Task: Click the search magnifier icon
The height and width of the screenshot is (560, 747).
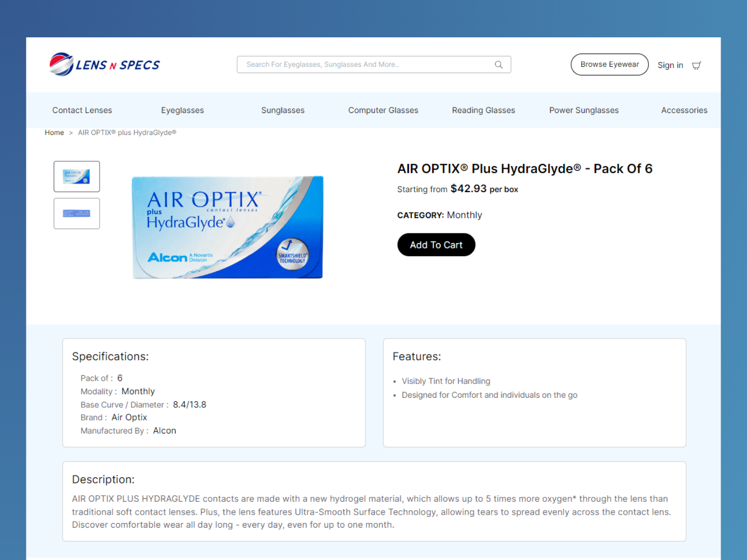Action: tap(498, 65)
